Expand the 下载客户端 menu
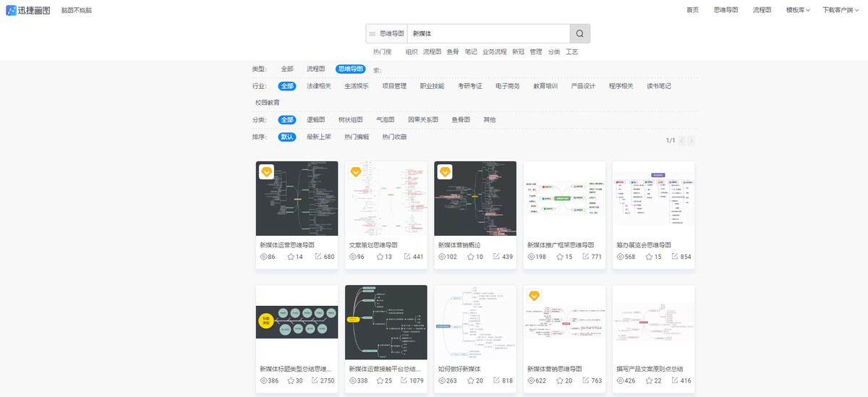 840,10
